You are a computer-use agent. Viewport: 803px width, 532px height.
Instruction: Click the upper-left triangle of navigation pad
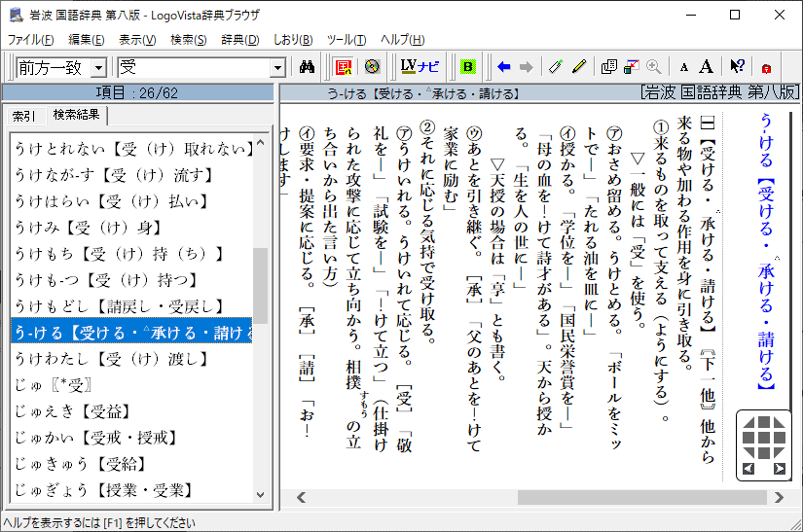749,422
